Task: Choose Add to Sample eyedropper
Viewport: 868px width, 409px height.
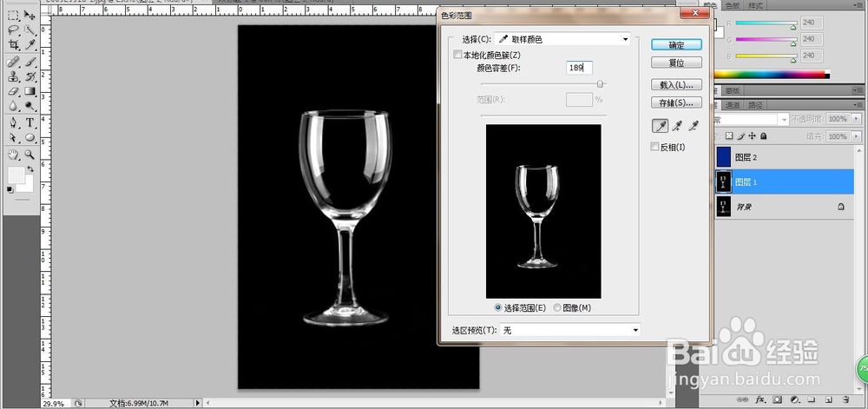Action: (x=676, y=127)
